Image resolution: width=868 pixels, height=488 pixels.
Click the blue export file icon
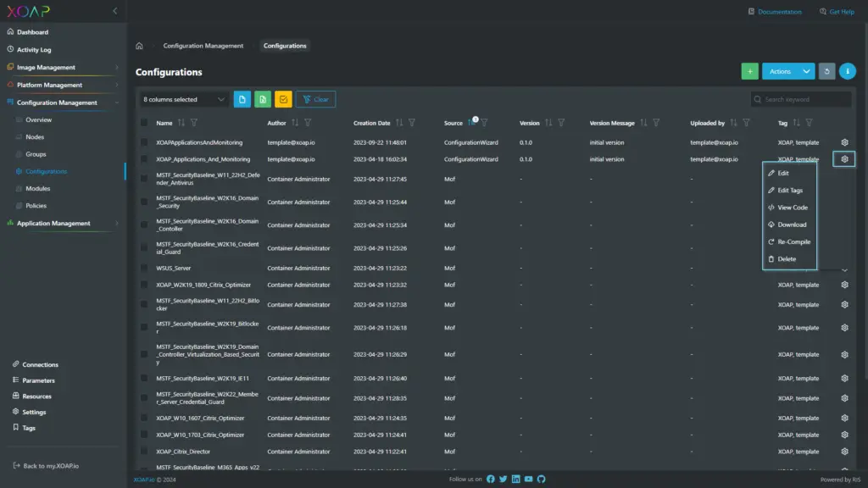tap(242, 100)
